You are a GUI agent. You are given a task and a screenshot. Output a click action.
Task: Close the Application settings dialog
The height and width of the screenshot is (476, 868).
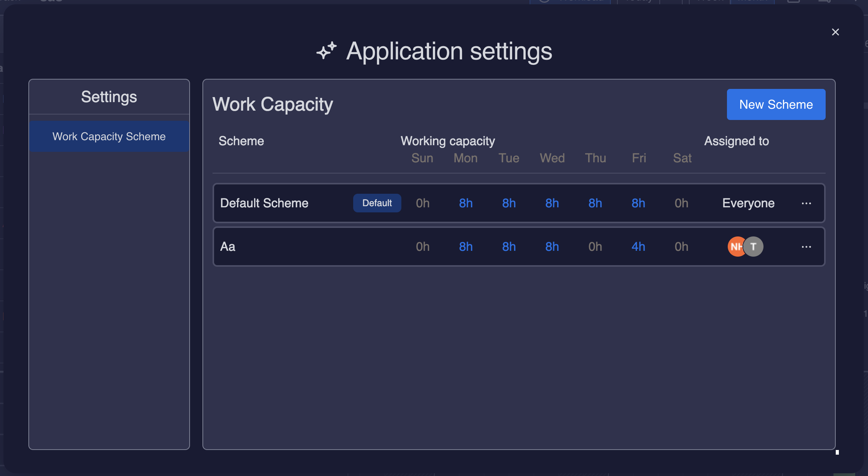(835, 32)
